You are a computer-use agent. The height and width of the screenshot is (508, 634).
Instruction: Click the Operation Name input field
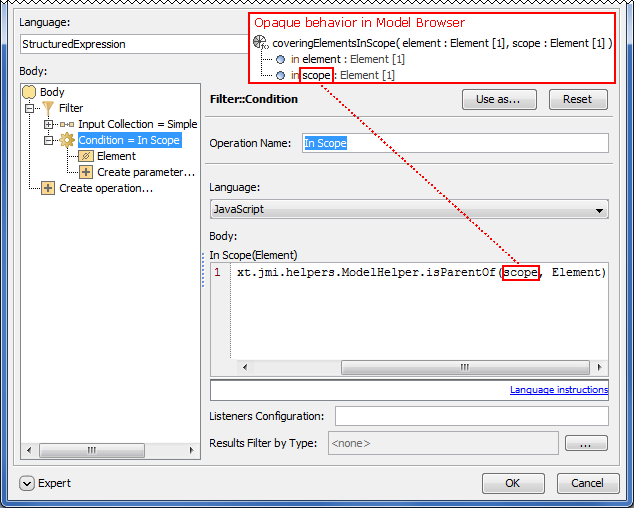[x=455, y=143]
